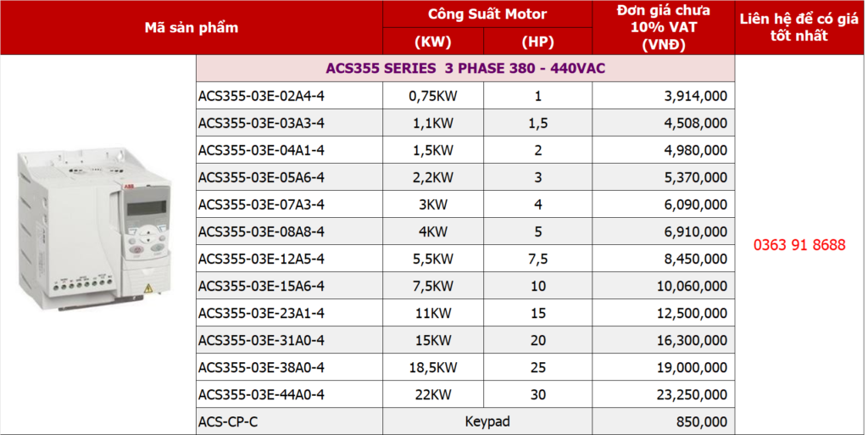
Task: Select the (HP) sub-header cell
Action: [x=537, y=42]
